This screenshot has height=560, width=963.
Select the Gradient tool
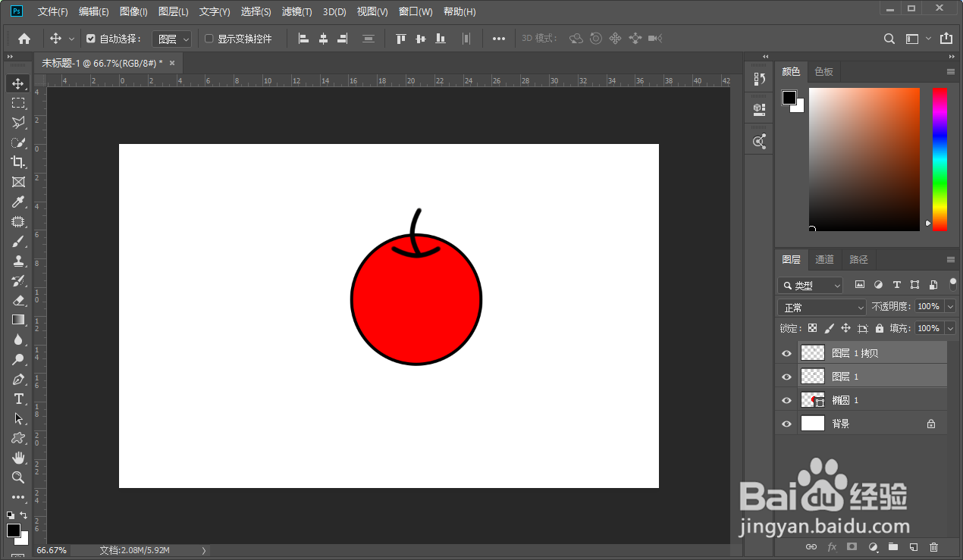tap(18, 320)
